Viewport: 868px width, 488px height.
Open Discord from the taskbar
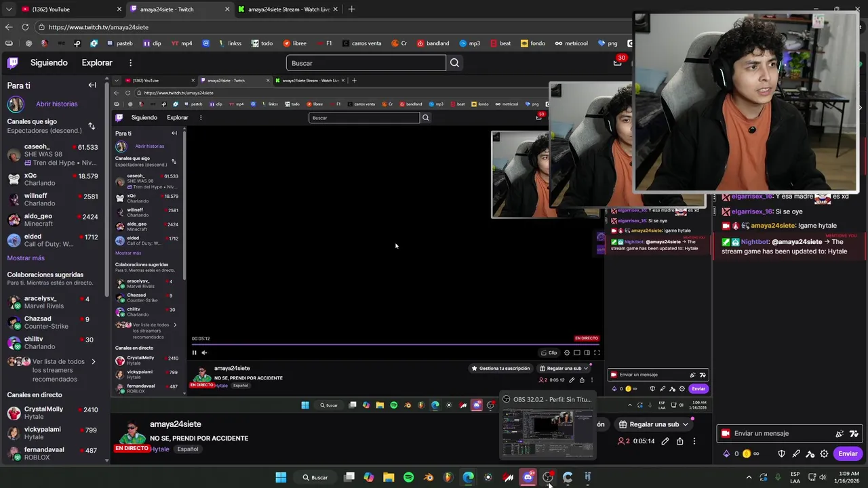pyautogui.click(x=528, y=477)
